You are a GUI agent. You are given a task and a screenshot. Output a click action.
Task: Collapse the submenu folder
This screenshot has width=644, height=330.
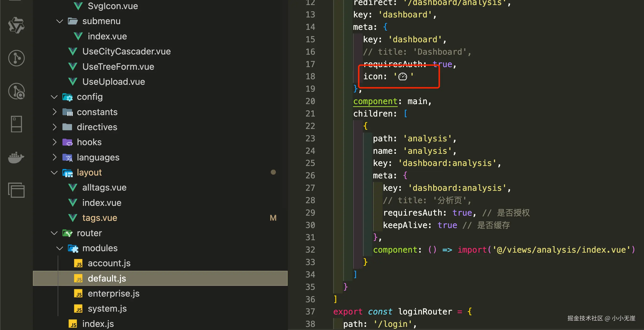(x=59, y=21)
